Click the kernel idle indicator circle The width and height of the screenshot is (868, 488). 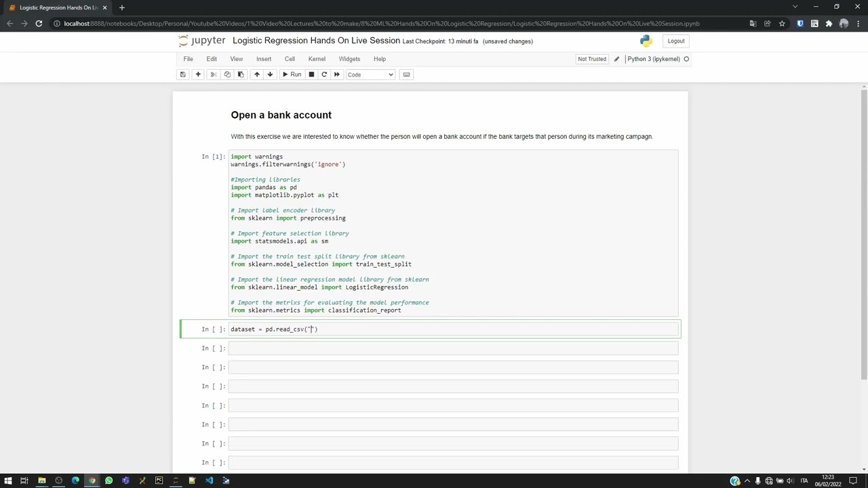[x=686, y=59]
